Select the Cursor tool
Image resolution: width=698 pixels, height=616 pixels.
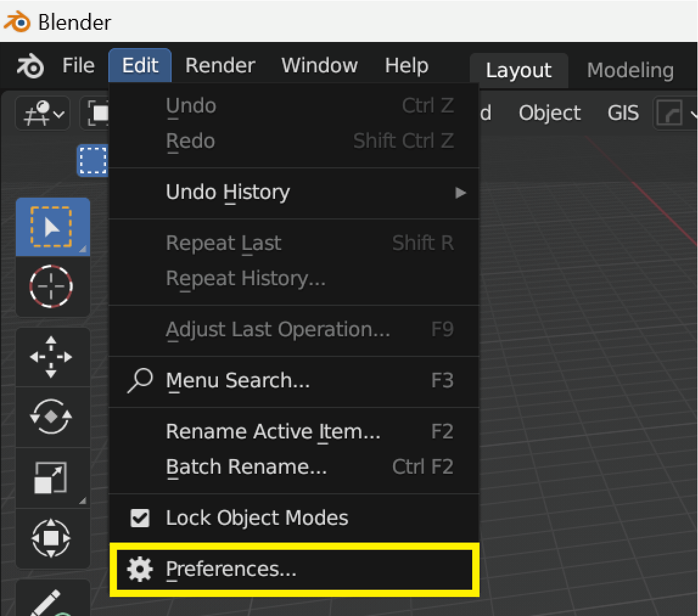tap(52, 286)
